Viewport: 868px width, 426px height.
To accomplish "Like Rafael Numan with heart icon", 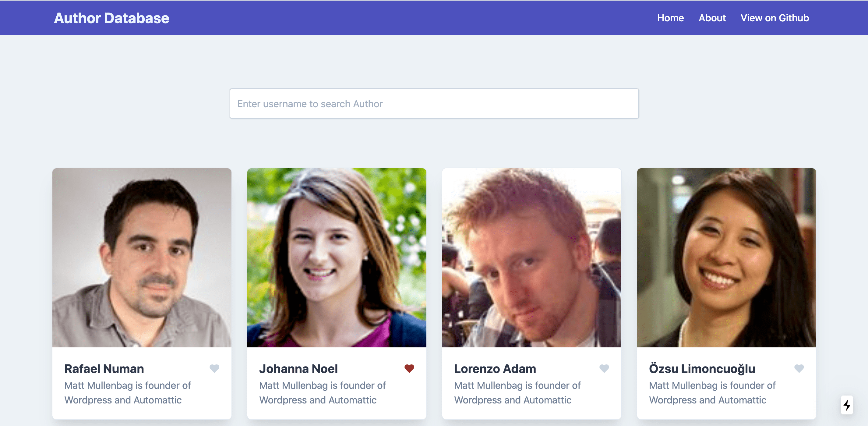I will pos(214,368).
